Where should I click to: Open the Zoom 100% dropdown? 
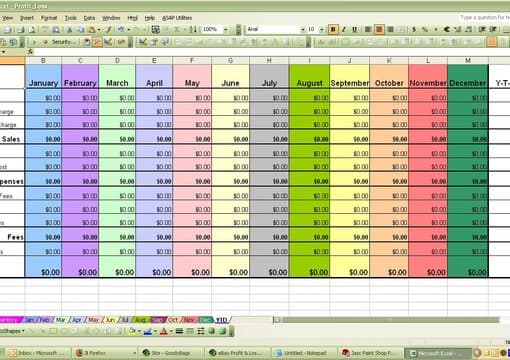coord(226,30)
